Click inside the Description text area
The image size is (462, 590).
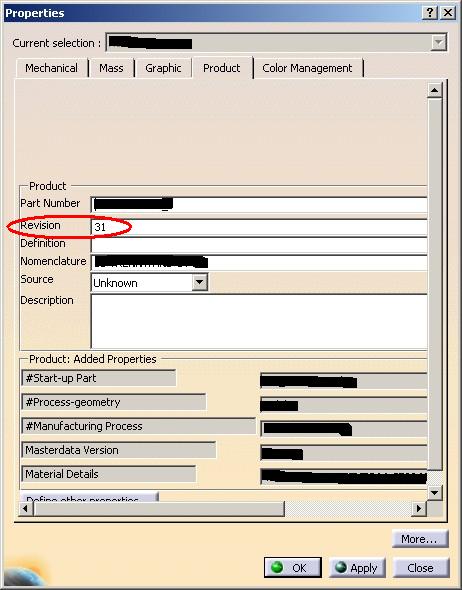click(x=259, y=322)
